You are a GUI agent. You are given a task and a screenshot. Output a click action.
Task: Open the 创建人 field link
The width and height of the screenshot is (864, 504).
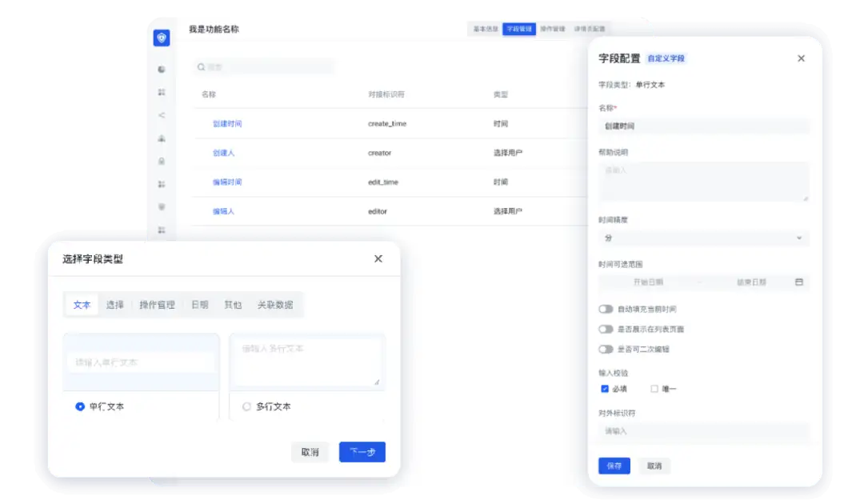(x=223, y=153)
